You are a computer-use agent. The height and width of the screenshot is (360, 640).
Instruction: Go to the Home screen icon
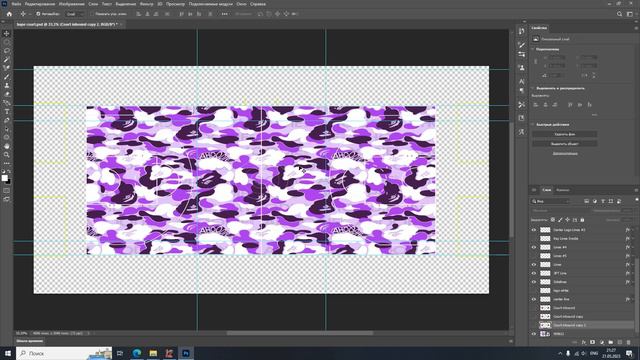pyautogui.click(x=9, y=14)
